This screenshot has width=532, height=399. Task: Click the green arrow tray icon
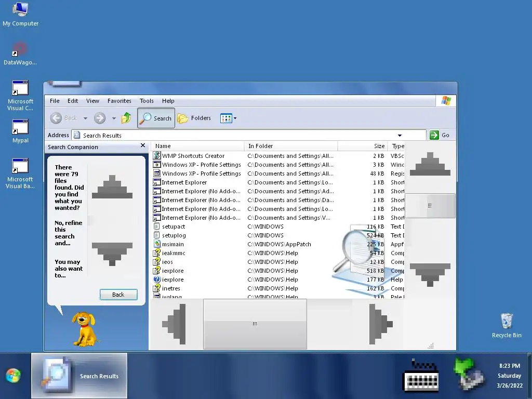[x=469, y=374]
